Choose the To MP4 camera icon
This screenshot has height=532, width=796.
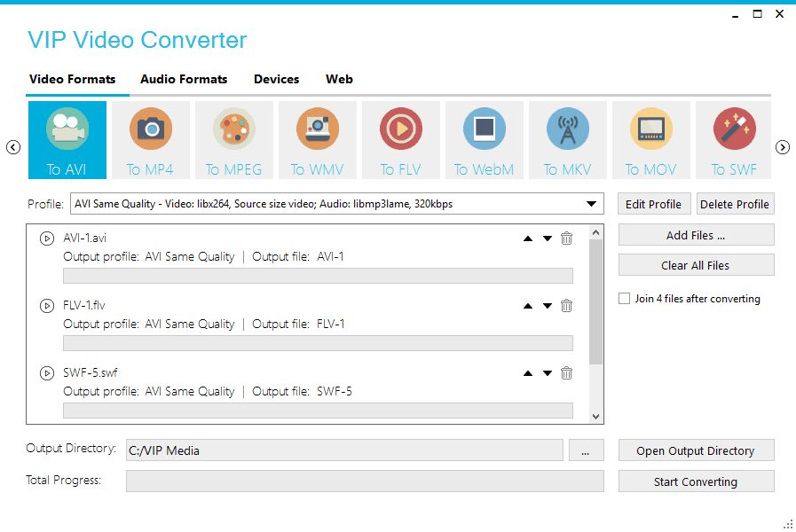[x=150, y=140]
